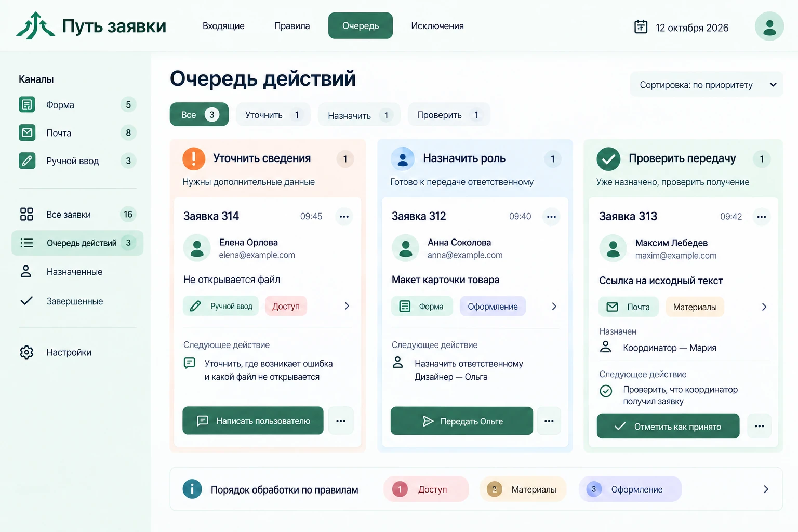Screen dimensions: 798x532
Task: Open extra actions next to Написать пользователю
Action: pyautogui.click(x=341, y=421)
